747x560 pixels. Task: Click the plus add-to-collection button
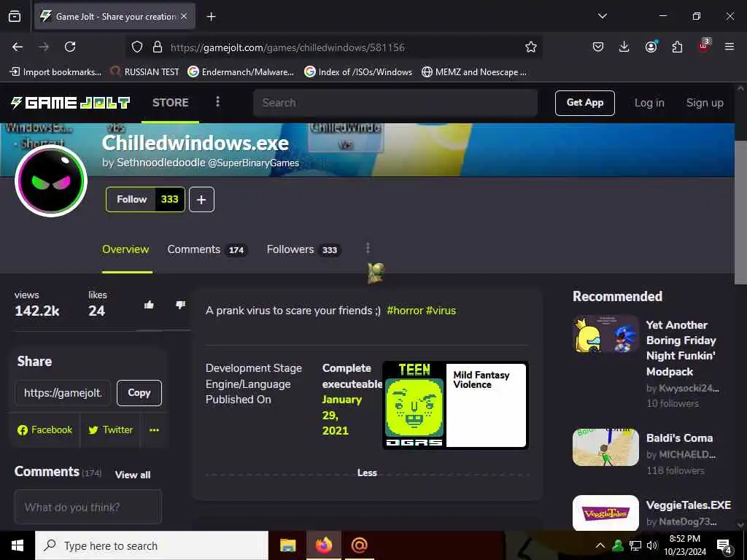201,200
